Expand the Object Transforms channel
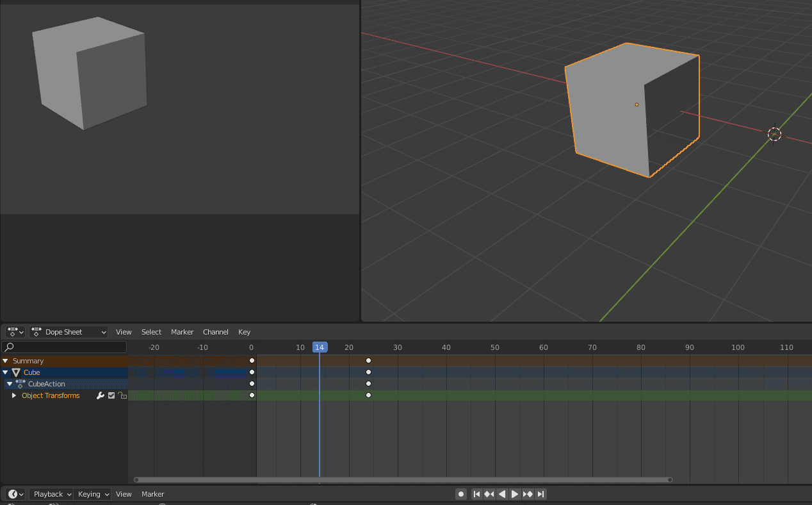 point(14,395)
